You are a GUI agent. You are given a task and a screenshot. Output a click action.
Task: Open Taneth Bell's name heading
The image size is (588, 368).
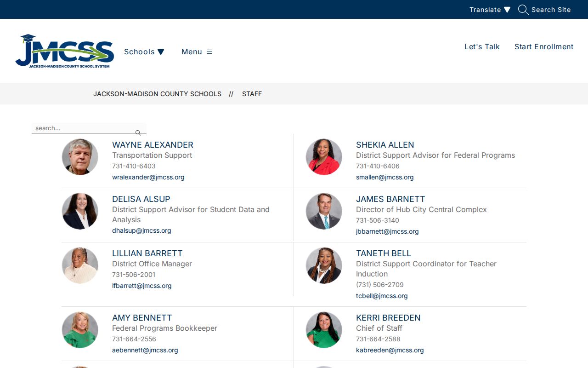tap(384, 253)
